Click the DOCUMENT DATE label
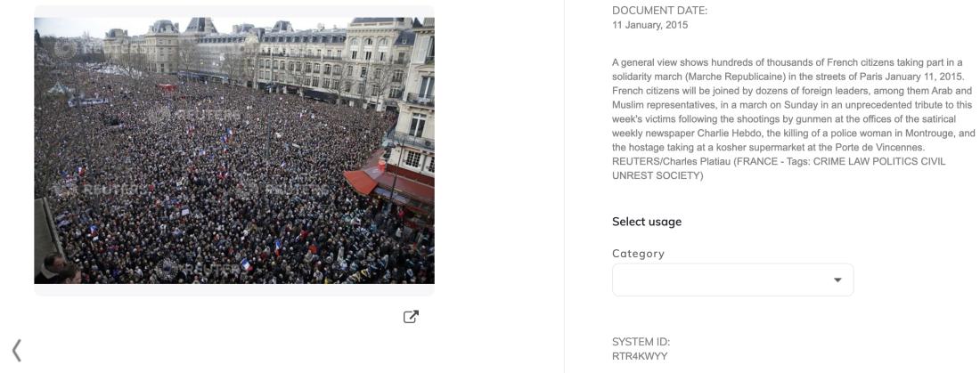 [660, 11]
